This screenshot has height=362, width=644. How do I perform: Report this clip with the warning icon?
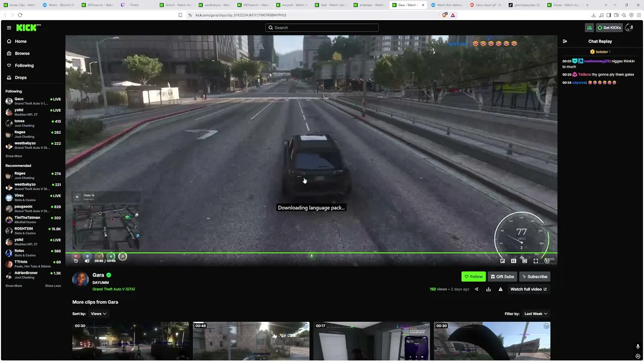501,289
